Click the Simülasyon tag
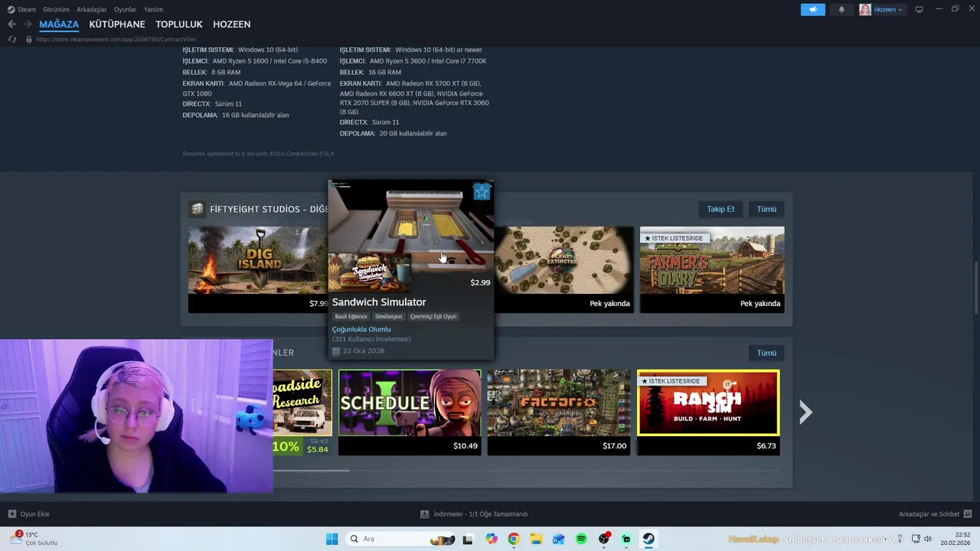The width and height of the screenshot is (980, 551). coord(388,316)
